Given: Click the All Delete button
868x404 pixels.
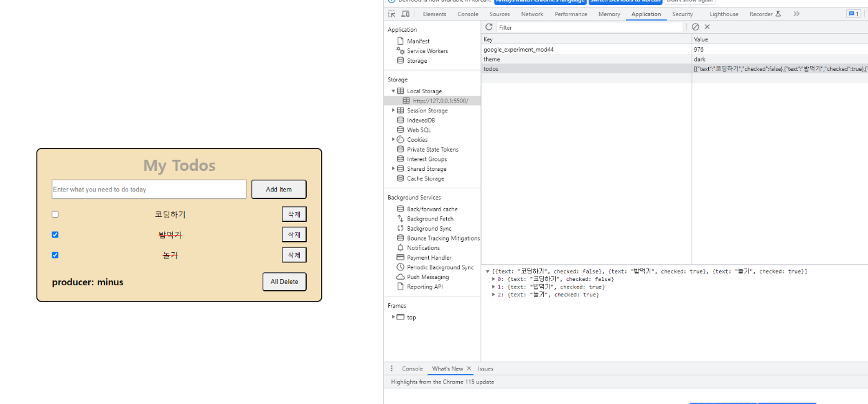Looking at the screenshot, I should pyautogui.click(x=284, y=282).
